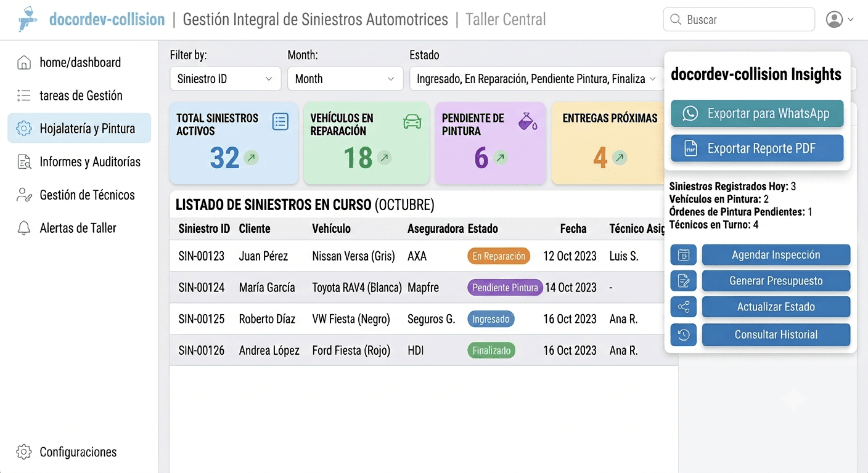Screen dimensions: 868x473
Task: Click vehicle Ford Fiesta (Rojo)
Action: coord(351,350)
